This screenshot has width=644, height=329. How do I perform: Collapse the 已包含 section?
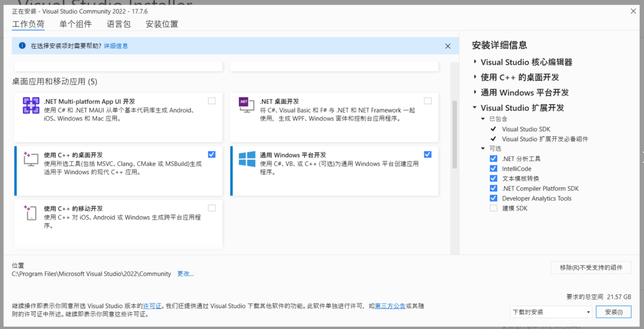point(483,119)
